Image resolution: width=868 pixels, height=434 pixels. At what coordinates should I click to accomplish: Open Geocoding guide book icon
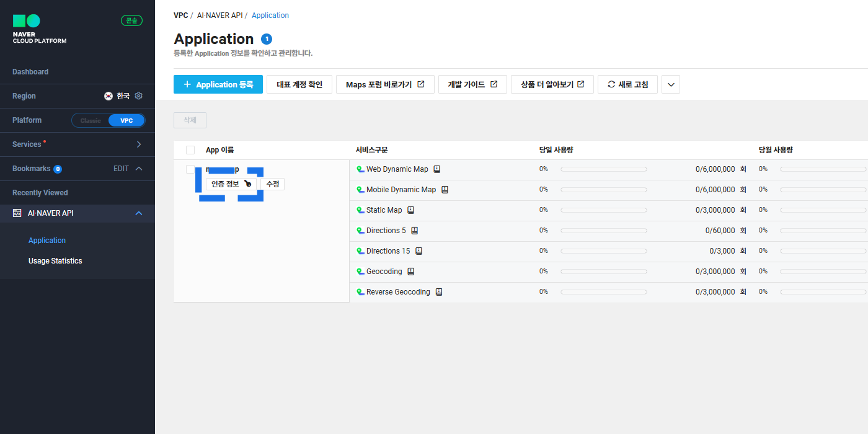pos(410,272)
